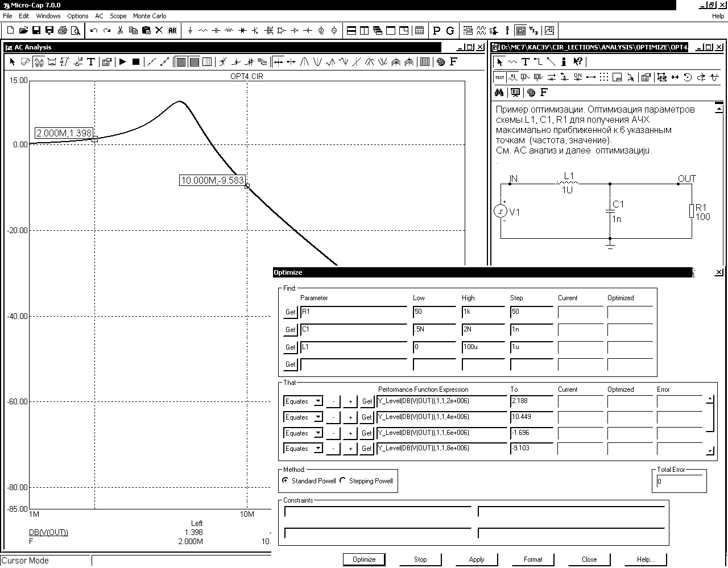Screen dimensions: 728x568
Task: Open the Monte Carlo menu
Action: pyautogui.click(x=150, y=16)
